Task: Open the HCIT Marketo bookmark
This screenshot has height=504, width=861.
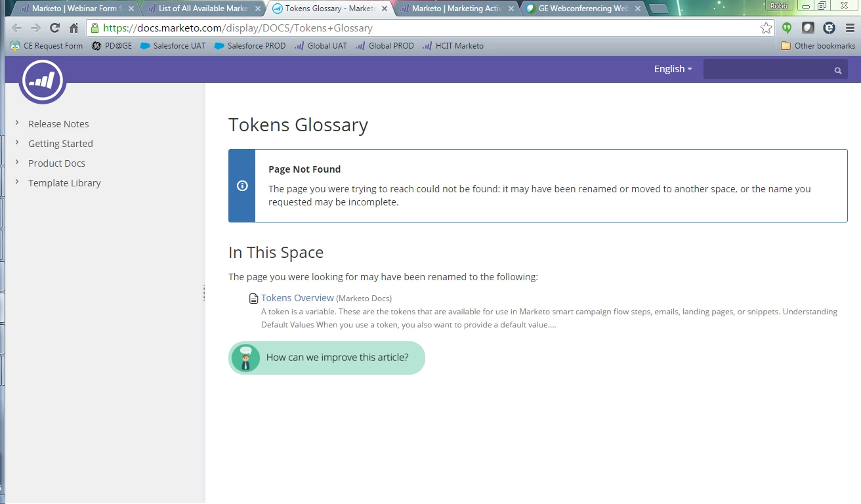Action: (x=453, y=46)
